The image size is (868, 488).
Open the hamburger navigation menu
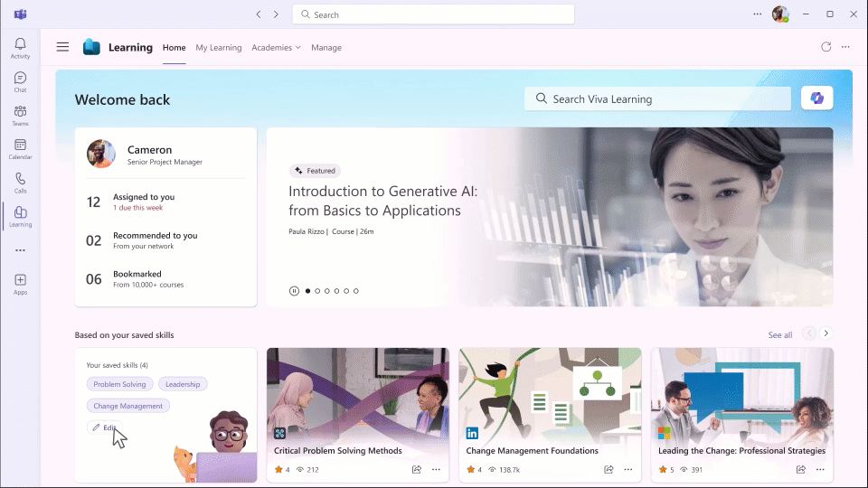tap(62, 47)
